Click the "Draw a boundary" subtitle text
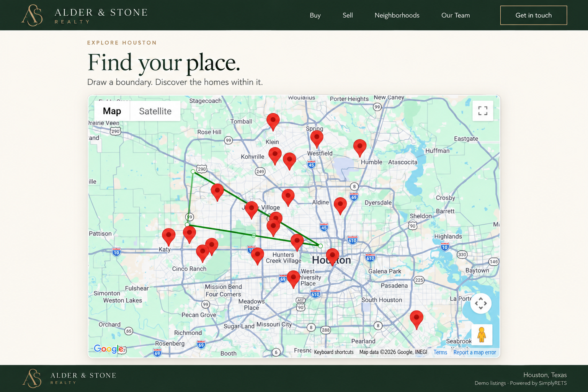Viewport: 588px width, 392px height. (175, 82)
